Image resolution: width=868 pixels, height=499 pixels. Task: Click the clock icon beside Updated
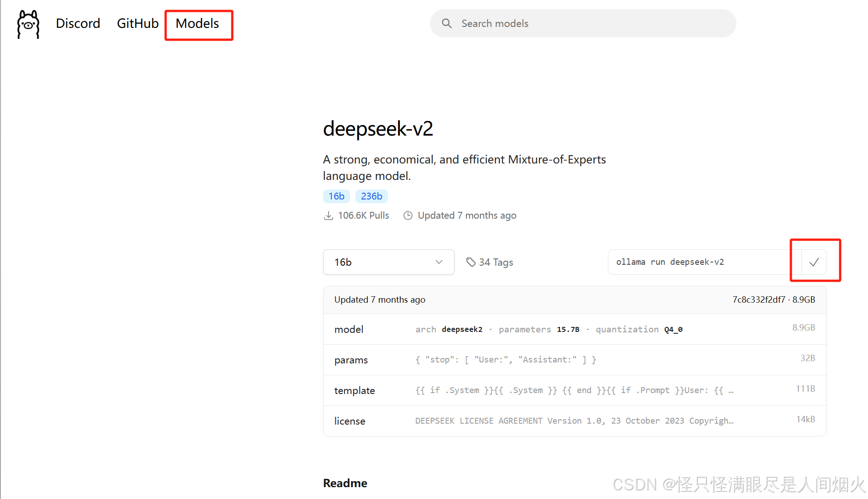point(408,215)
